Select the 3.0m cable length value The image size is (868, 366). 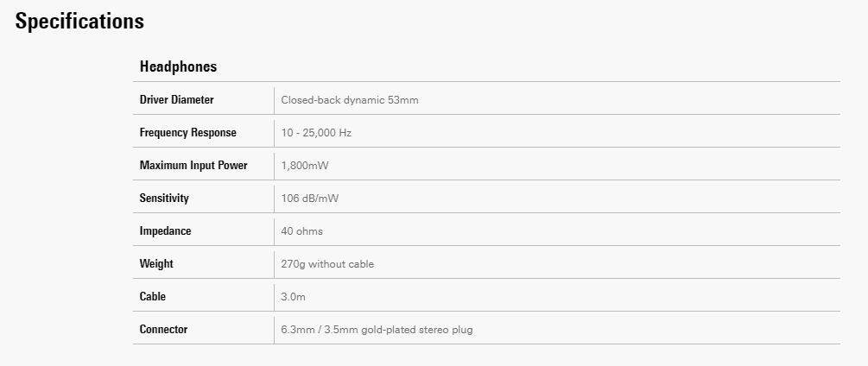pyautogui.click(x=294, y=297)
